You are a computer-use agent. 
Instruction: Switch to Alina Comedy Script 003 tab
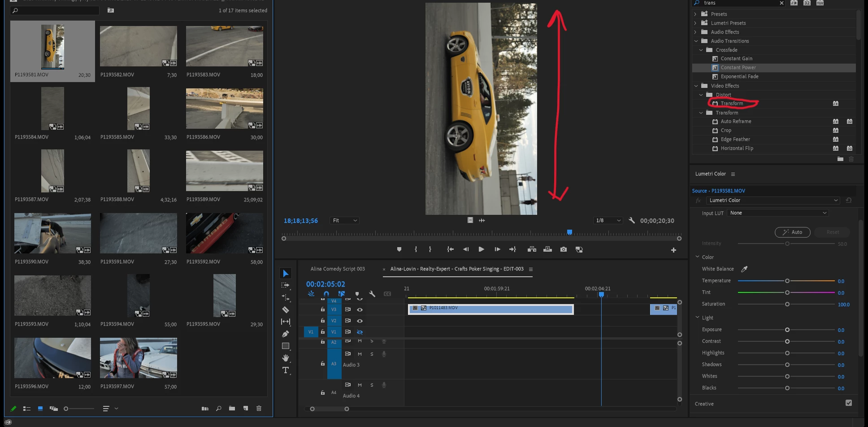click(x=338, y=269)
